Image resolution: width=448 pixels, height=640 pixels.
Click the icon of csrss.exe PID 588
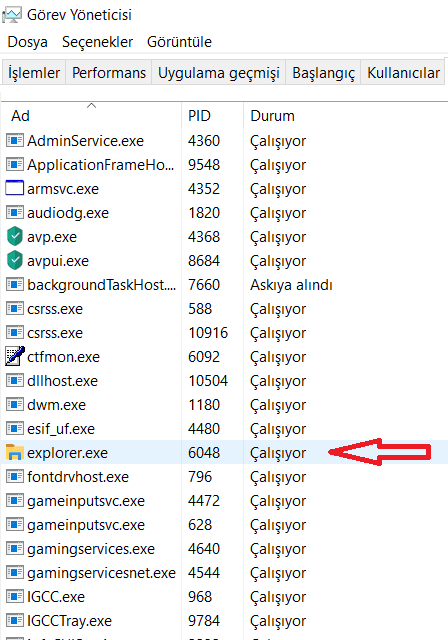tap(15, 309)
